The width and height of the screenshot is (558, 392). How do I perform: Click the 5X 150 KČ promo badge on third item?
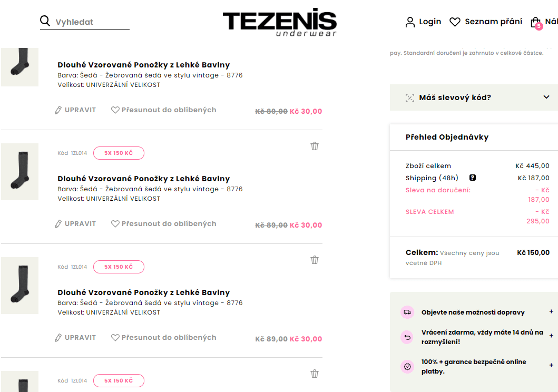pos(119,267)
